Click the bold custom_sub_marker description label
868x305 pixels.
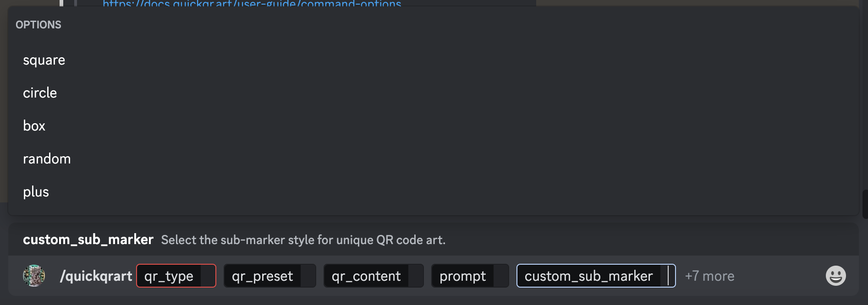point(88,240)
